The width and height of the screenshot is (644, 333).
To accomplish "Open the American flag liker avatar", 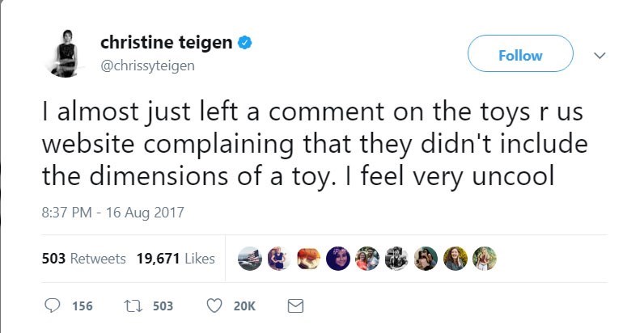I will (252, 259).
